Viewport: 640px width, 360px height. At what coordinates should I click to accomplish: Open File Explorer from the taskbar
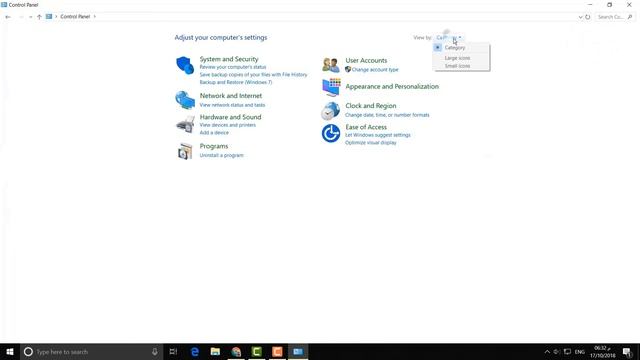[x=215, y=351]
